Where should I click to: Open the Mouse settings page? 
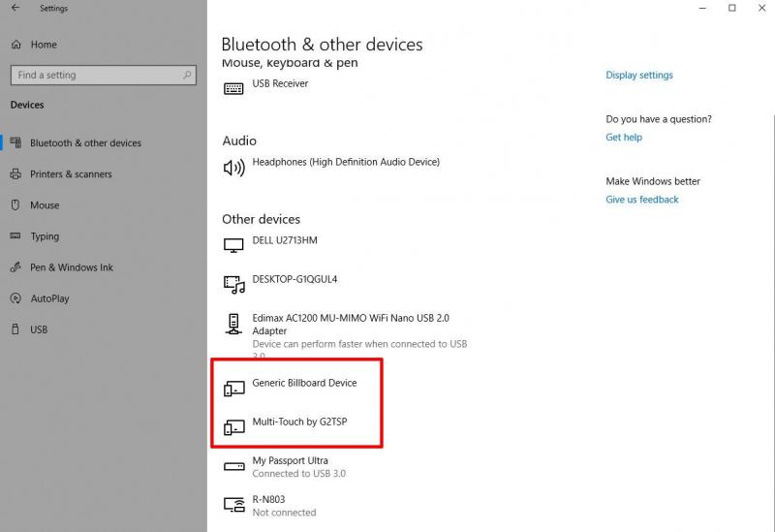click(x=45, y=205)
